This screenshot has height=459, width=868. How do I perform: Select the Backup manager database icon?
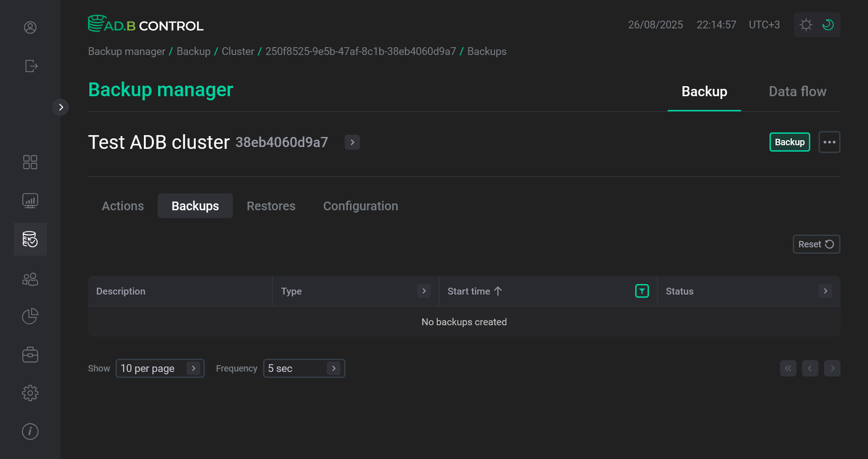(x=30, y=239)
